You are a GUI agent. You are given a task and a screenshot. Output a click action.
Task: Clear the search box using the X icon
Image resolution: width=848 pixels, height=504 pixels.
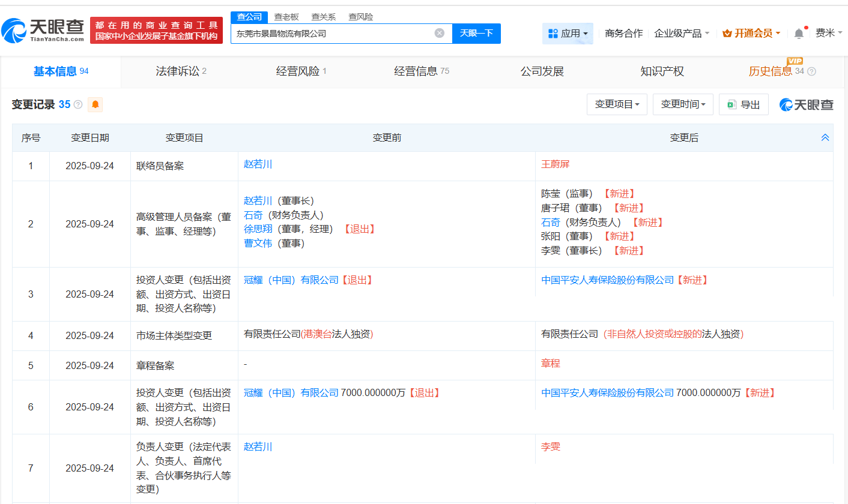coord(439,32)
